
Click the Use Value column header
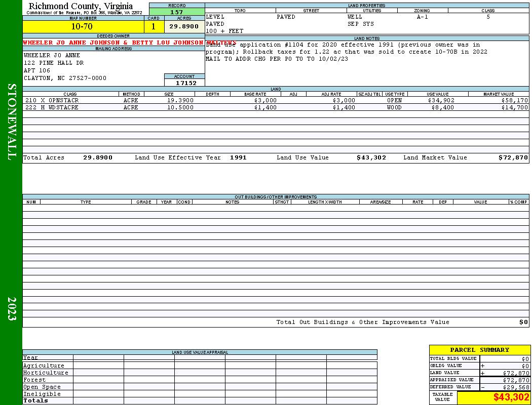tap(438, 94)
